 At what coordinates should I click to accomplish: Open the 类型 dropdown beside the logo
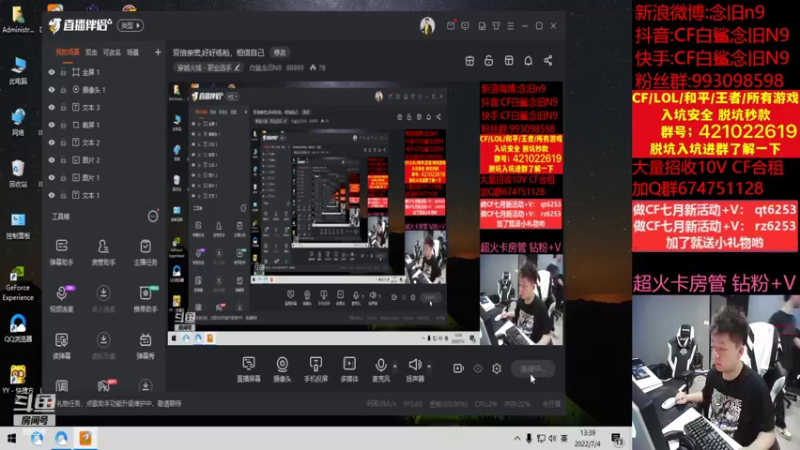tap(131, 26)
